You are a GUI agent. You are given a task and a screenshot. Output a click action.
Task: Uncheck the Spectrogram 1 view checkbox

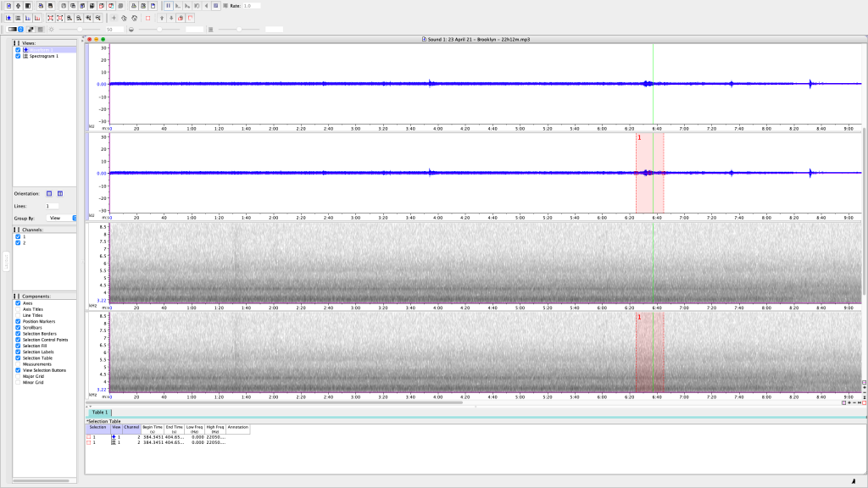point(19,56)
